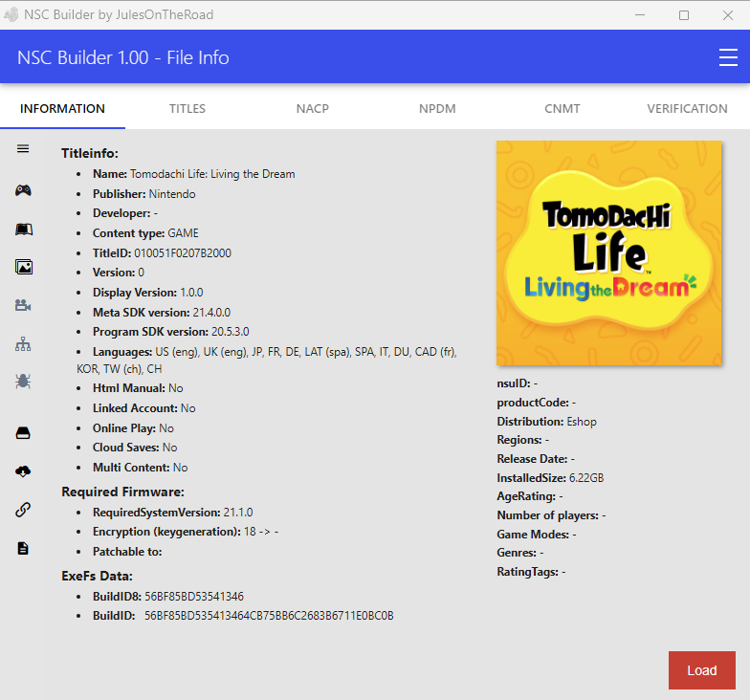Viewport: 750px width, 700px height.
Task: Open the NACP tab
Action: pyautogui.click(x=312, y=109)
